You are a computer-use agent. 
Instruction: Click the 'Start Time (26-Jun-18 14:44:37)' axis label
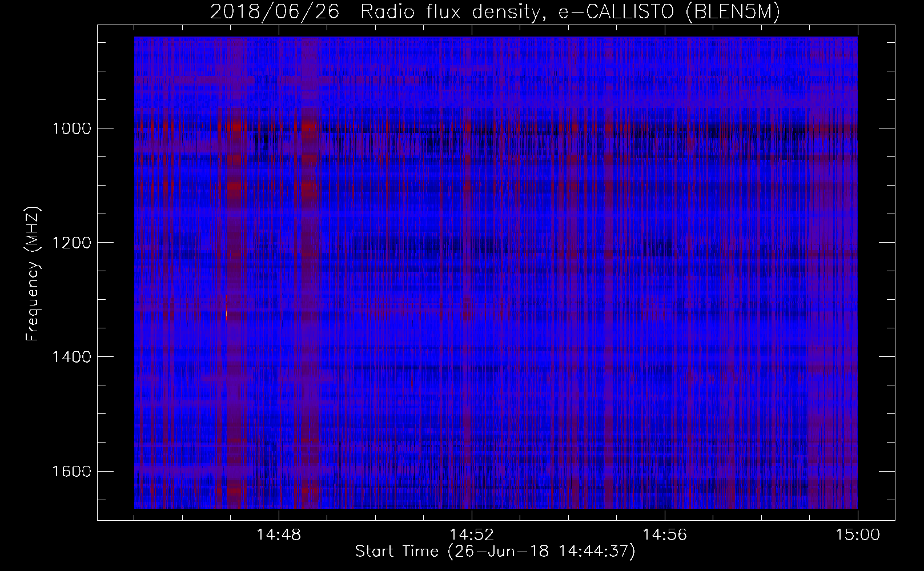(495, 552)
